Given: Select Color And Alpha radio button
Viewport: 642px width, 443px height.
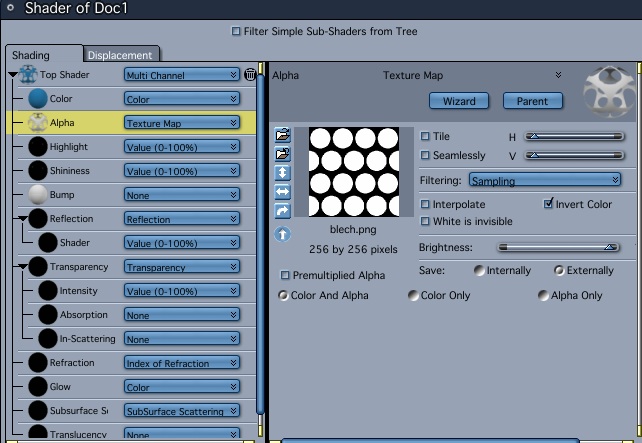Looking at the screenshot, I should [x=283, y=295].
